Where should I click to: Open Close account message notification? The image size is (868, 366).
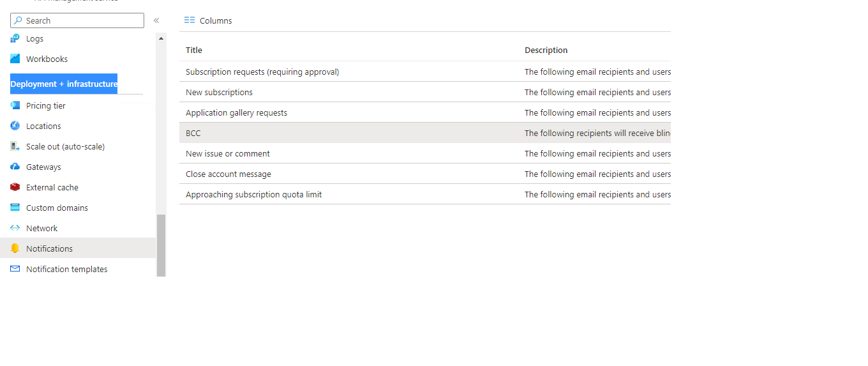click(x=425, y=174)
